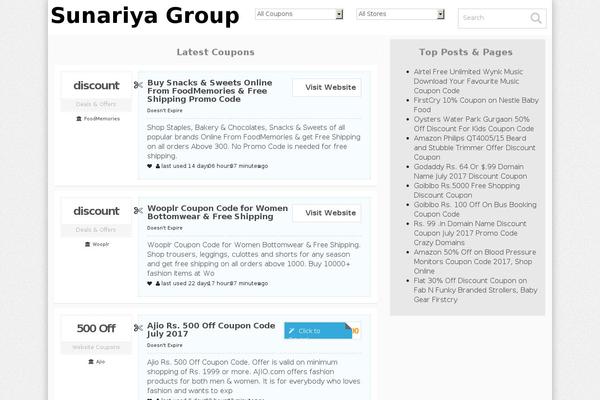Image resolution: width=600 pixels, height=400 pixels.
Task: Click 'Deals & Offers' under FoodMemories discount
Action: click(96, 104)
